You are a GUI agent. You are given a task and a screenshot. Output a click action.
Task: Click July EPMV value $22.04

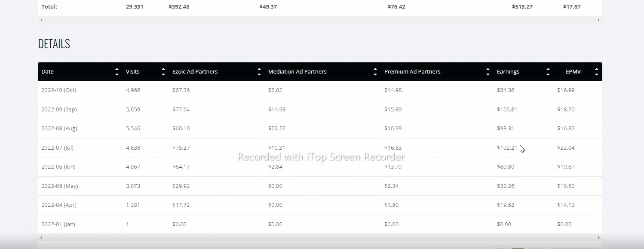[x=566, y=148]
